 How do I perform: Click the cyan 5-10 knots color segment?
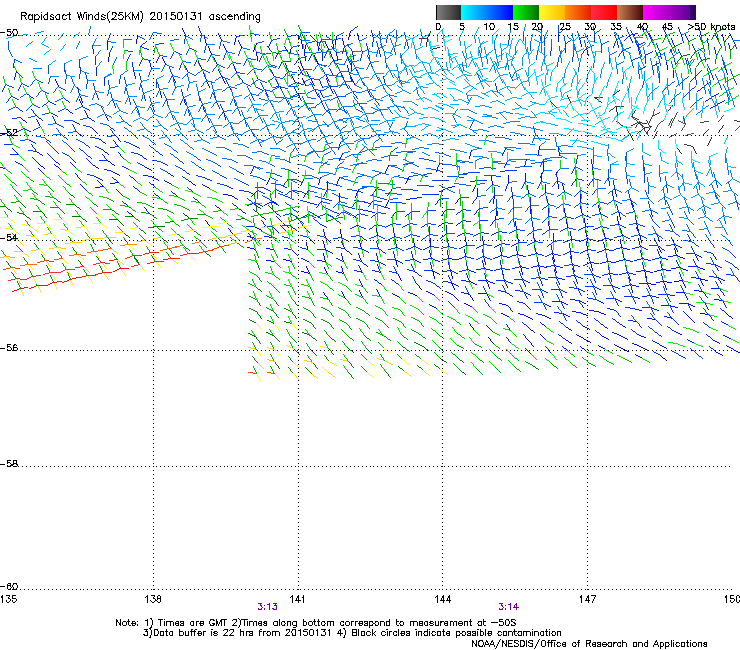coord(474,12)
